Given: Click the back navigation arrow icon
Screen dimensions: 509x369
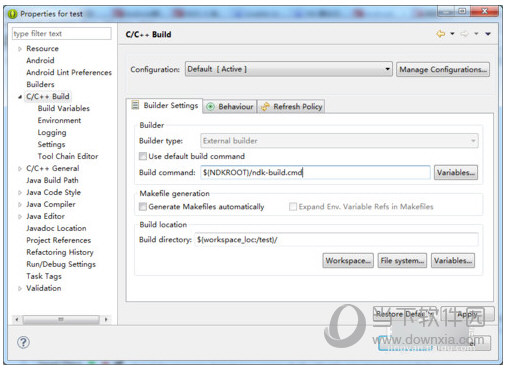Looking at the screenshot, I should pos(441,34).
